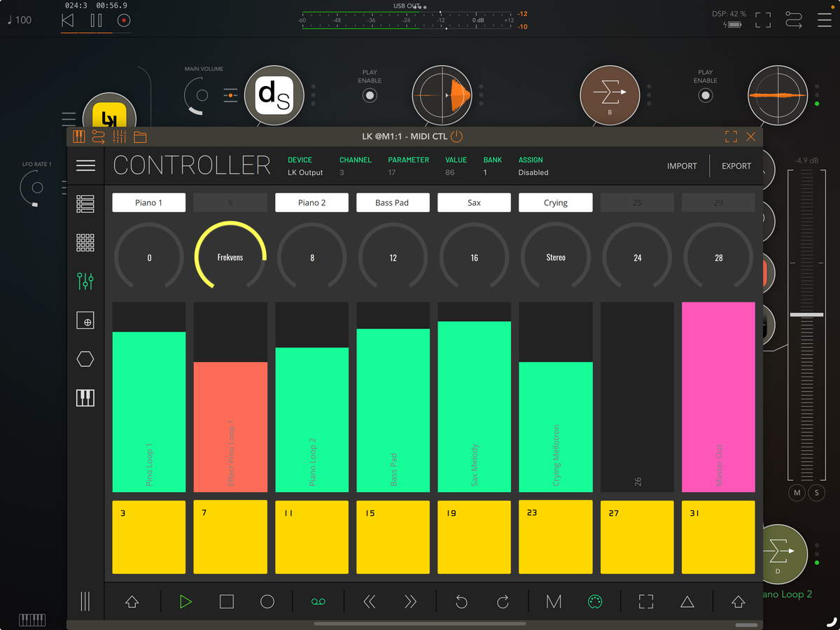Rewind to start in the top transport

(67, 20)
